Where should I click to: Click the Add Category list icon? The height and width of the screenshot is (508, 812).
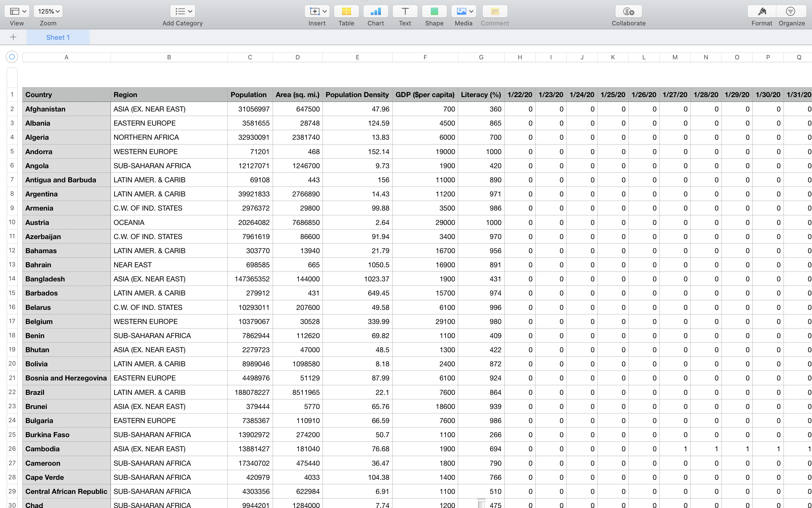click(180, 11)
